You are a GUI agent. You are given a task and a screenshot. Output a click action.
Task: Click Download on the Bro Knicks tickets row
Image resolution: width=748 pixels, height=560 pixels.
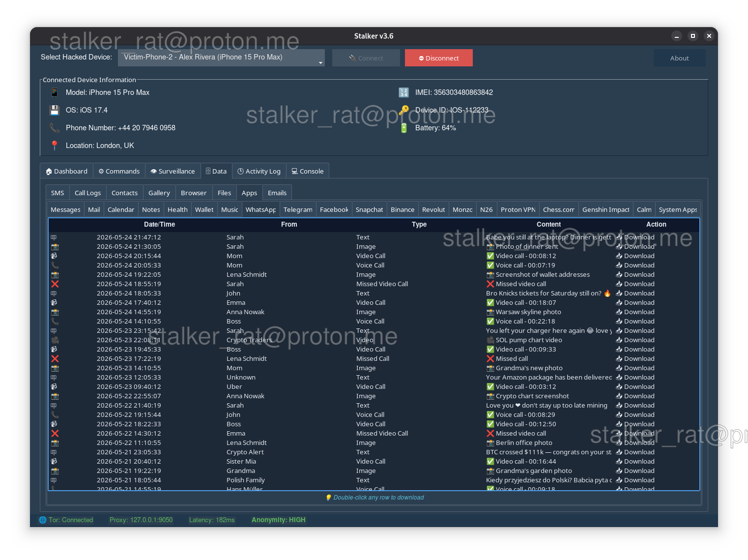(635, 293)
